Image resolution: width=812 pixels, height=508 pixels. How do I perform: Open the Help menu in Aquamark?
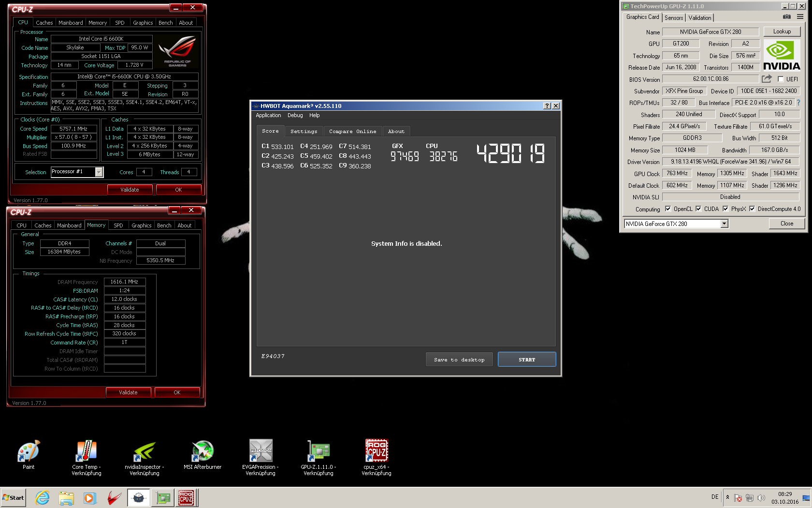coord(315,115)
